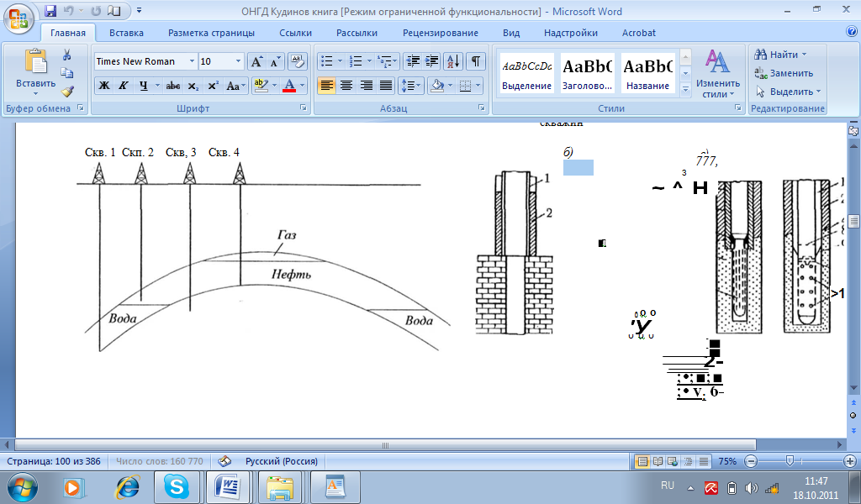This screenshot has width=861, height=504.
Task: Open the Рецензирование tab
Action: point(440,33)
